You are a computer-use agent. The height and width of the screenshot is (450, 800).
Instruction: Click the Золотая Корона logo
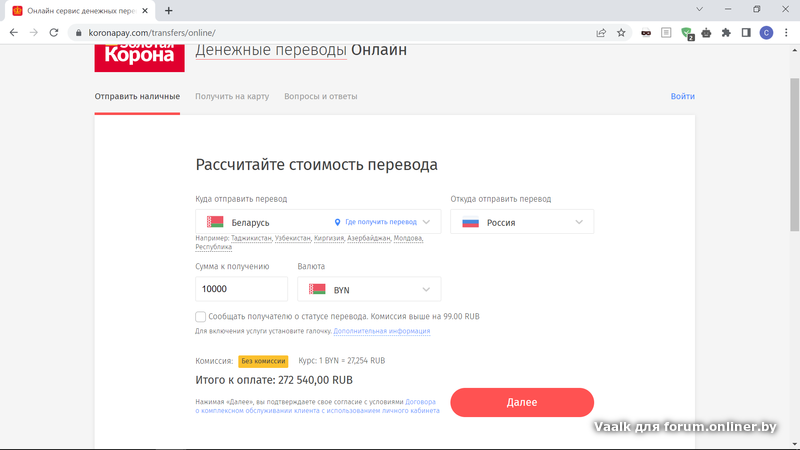[x=139, y=57]
